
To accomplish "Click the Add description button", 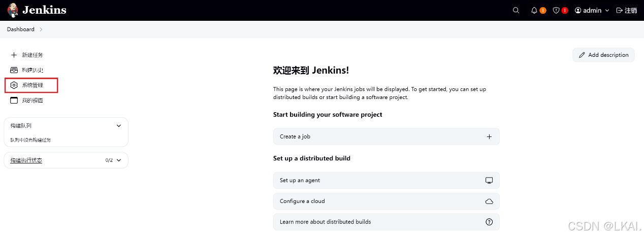I will pos(603,55).
